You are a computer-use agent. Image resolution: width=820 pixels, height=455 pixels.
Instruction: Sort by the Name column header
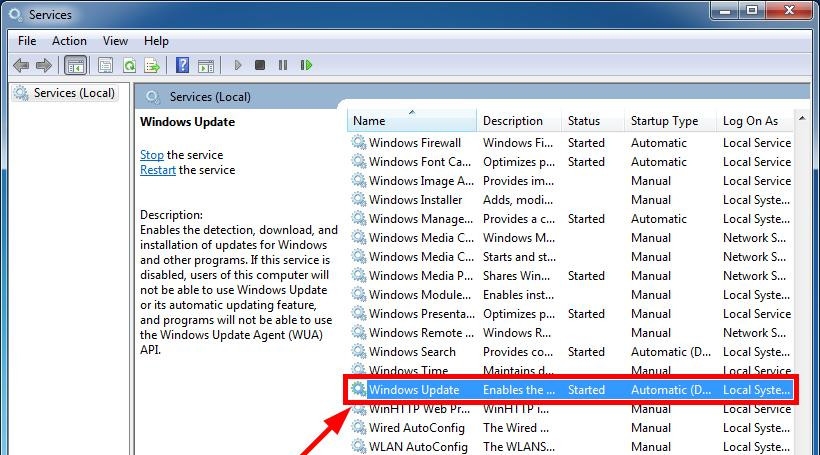coord(412,121)
